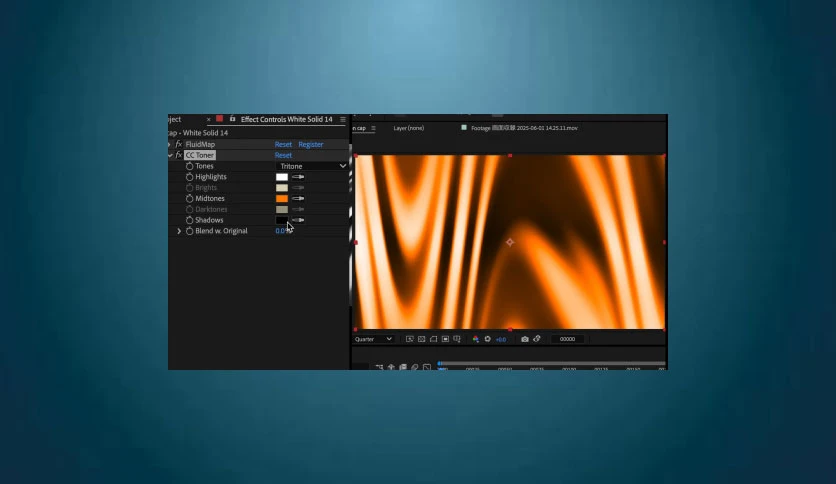Open the Quarter resolution dropdown
This screenshot has width=836, height=484.
(x=373, y=339)
